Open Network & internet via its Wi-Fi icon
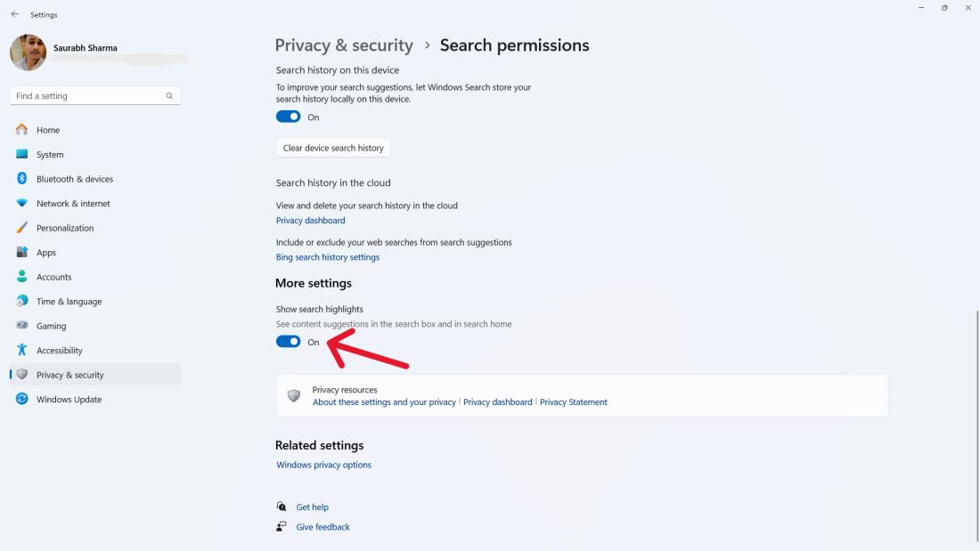 pyautogui.click(x=22, y=204)
